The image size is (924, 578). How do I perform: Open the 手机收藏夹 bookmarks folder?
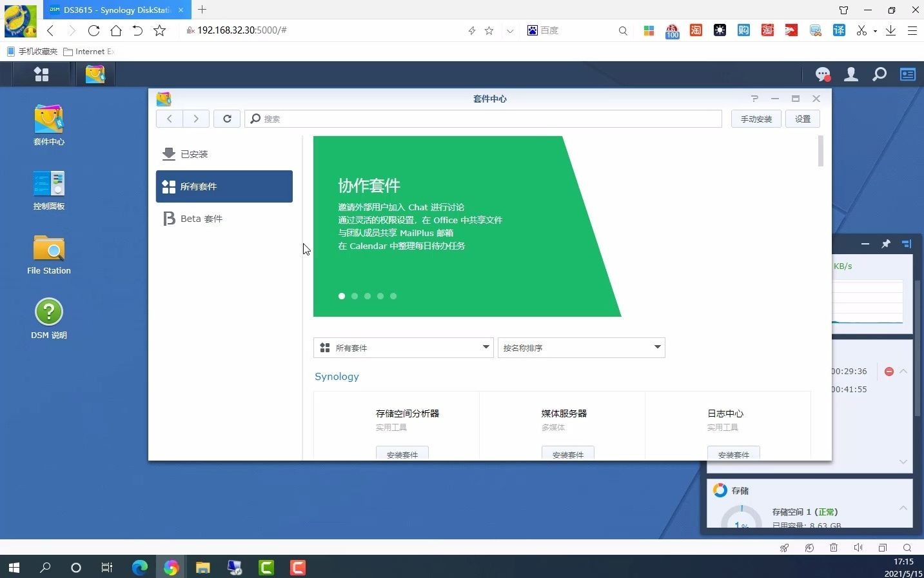(32, 52)
